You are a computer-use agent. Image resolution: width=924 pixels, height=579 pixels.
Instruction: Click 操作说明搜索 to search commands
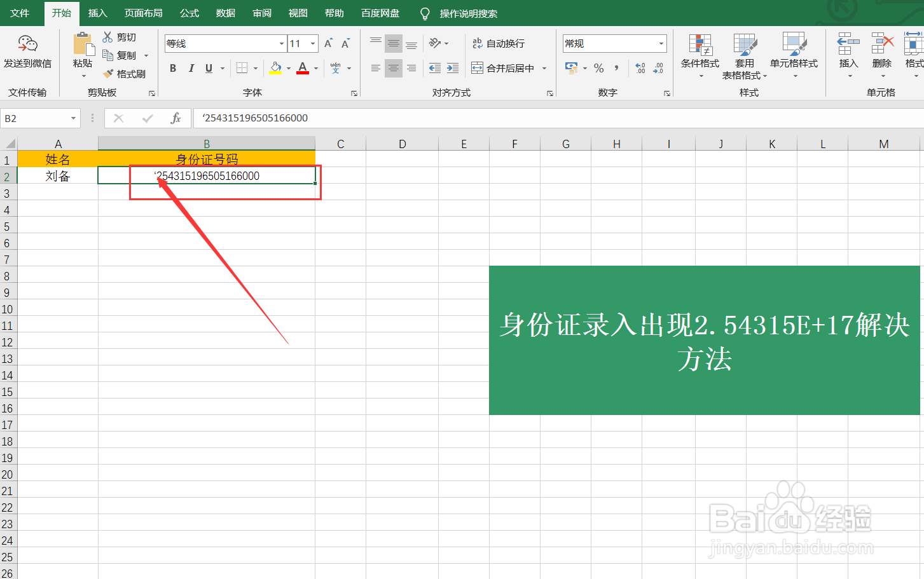[467, 13]
